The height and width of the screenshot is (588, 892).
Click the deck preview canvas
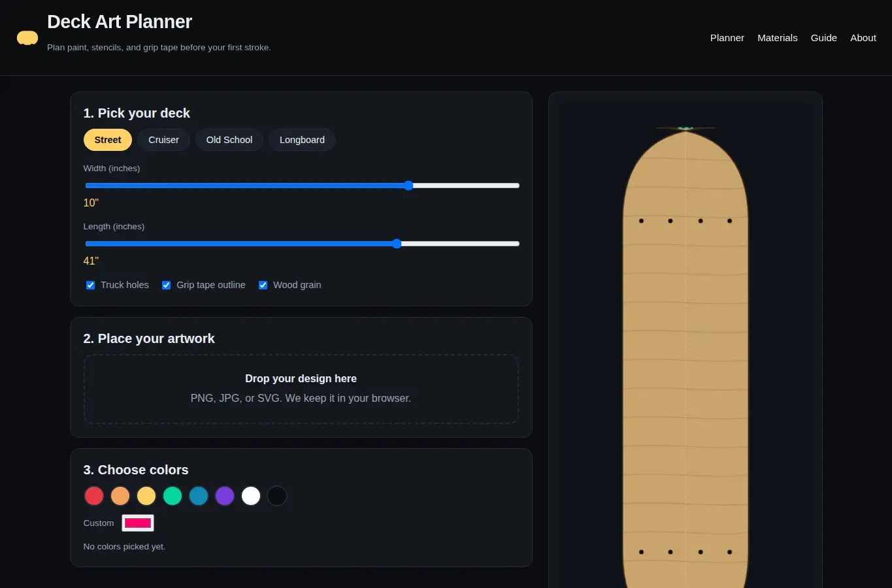(x=686, y=346)
